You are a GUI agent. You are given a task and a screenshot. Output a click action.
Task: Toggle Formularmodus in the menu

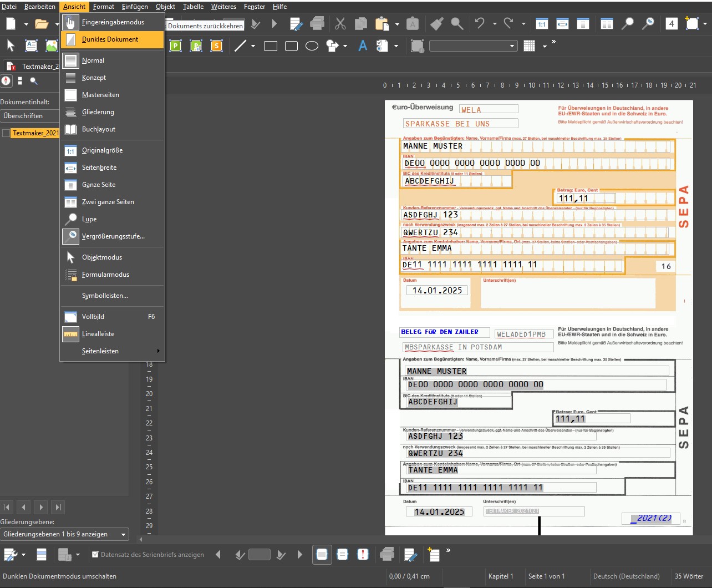point(112,275)
